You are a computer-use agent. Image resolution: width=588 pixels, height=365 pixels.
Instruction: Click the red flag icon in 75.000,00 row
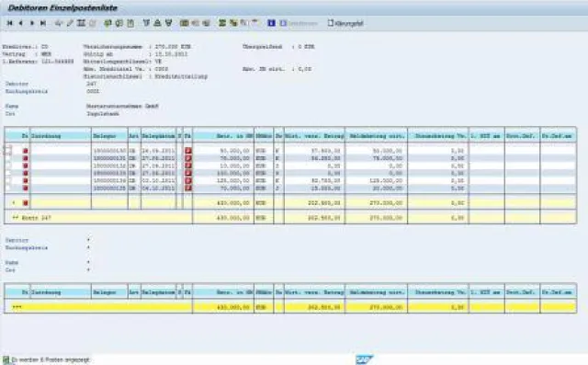[x=188, y=158]
